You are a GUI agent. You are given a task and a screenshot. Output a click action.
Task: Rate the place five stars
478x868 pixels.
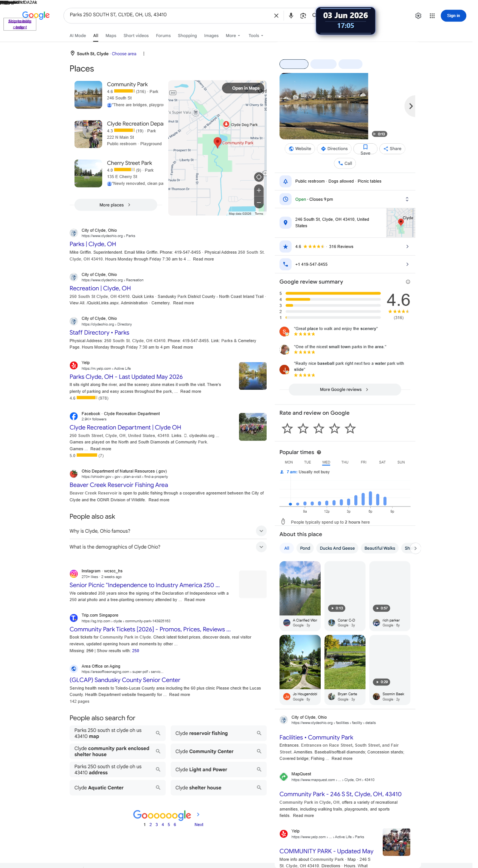click(350, 428)
